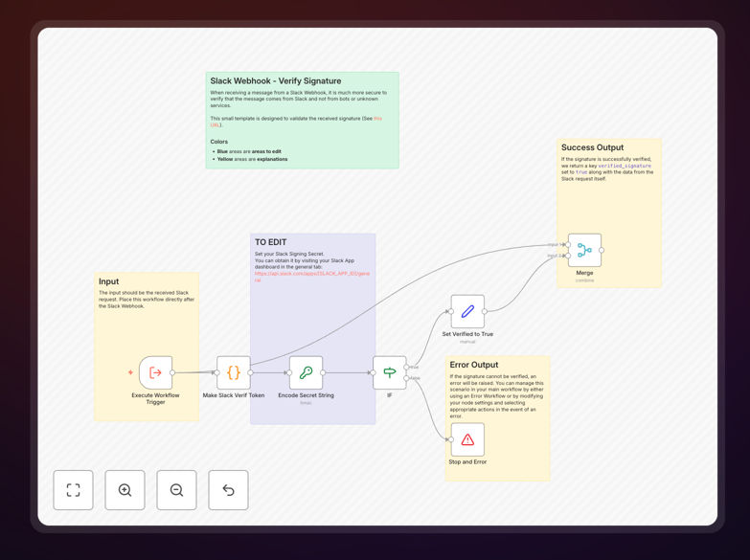Click the Slack Webhook - Verify Signature heading
This screenshot has width=750, height=560.
click(276, 80)
